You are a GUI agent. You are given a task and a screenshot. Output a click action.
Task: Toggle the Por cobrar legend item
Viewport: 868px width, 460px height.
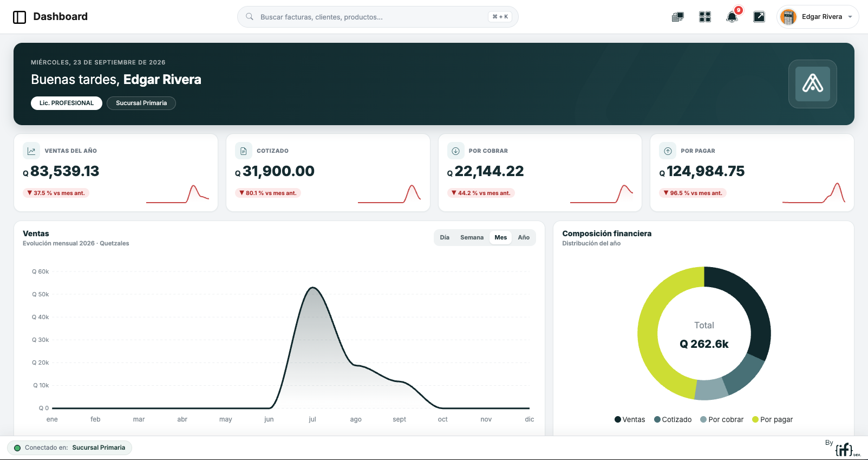(x=722, y=419)
